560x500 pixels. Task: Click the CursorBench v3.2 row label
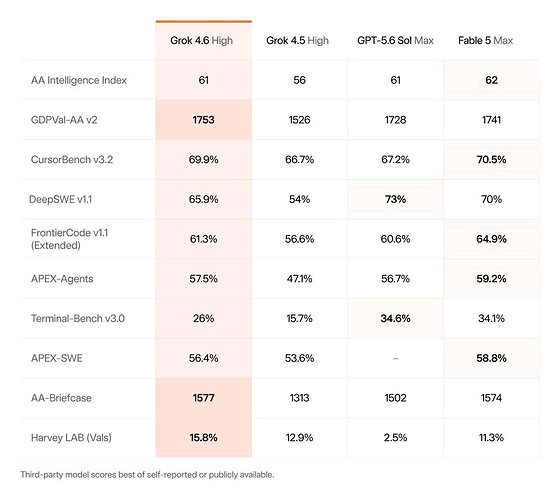(x=72, y=159)
